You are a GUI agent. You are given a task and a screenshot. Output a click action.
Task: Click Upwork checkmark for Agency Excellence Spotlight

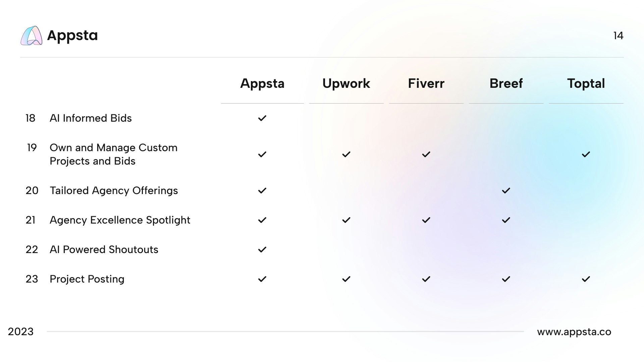pos(346,220)
